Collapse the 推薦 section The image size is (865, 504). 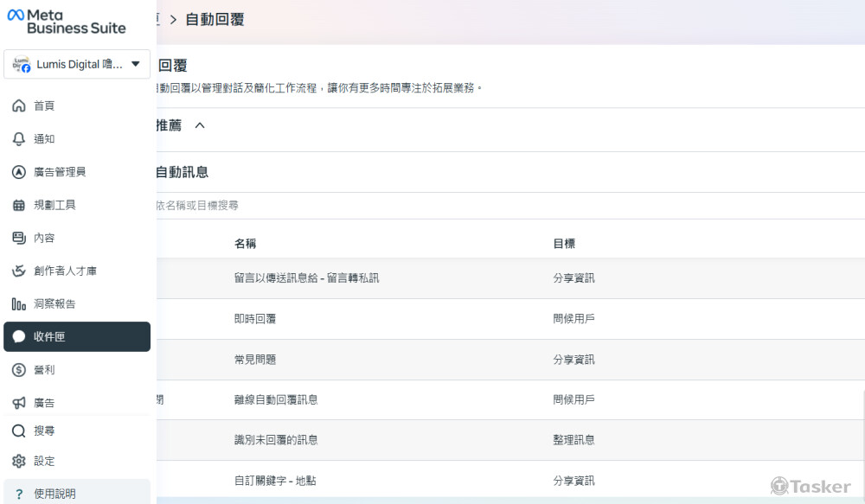pyautogui.click(x=199, y=125)
